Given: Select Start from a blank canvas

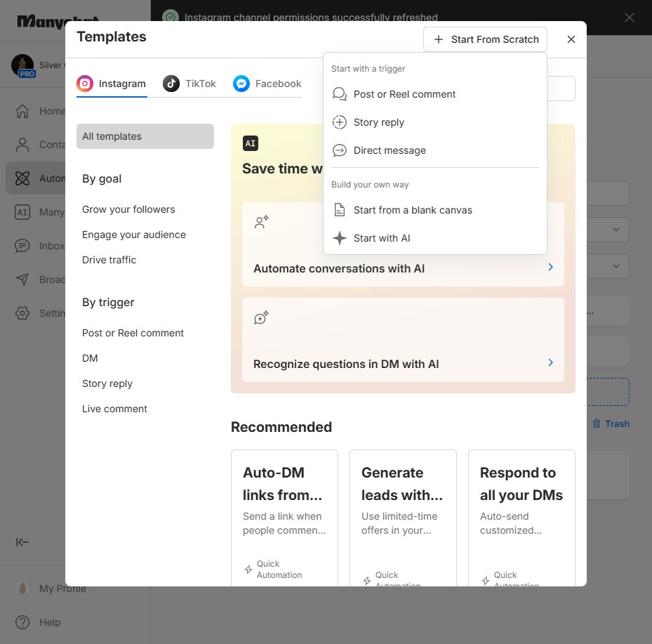Looking at the screenshot, I should click(434, 210).
